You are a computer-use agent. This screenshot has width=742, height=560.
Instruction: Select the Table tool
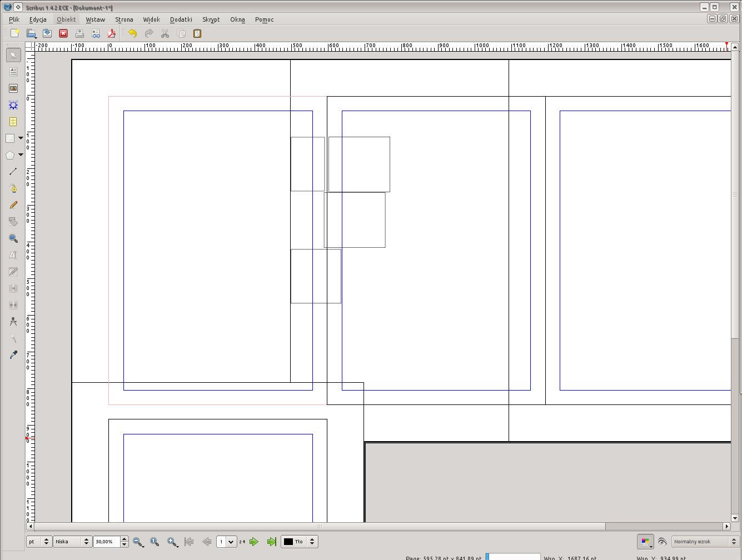pos(13,122)
